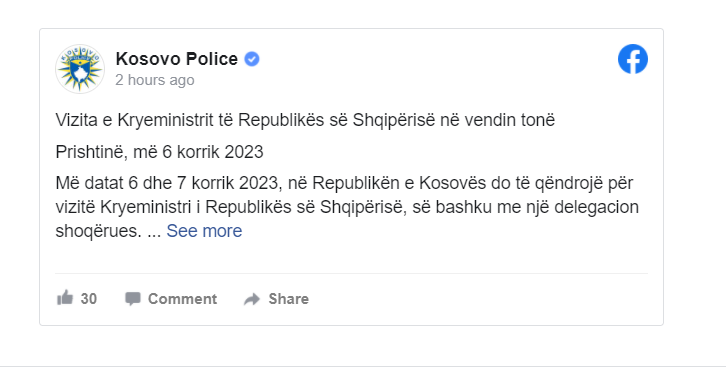Click the word 'shoqërues.' in the post
This screenshot has width=726, height=390.
click(99, 231)
